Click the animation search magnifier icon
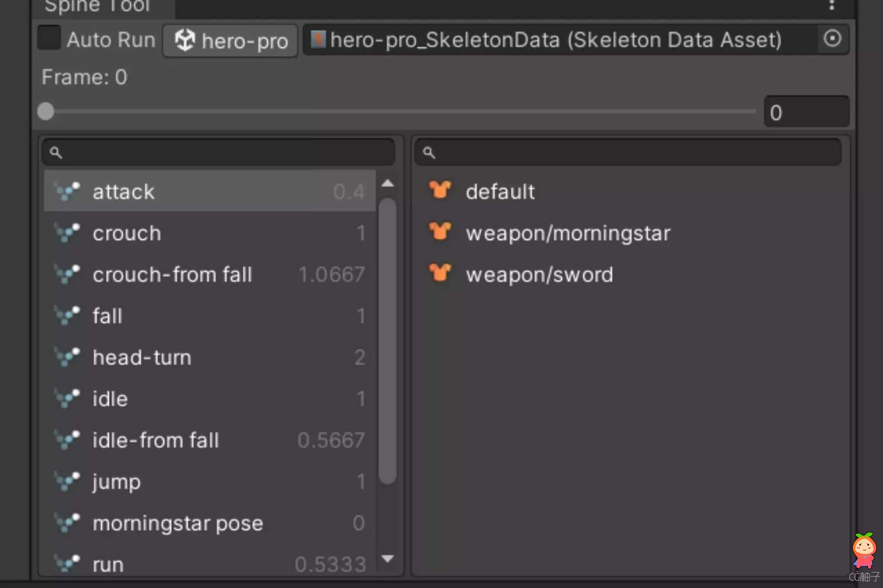The width and height of the screenshot is (883, 588). pos(56,153)
